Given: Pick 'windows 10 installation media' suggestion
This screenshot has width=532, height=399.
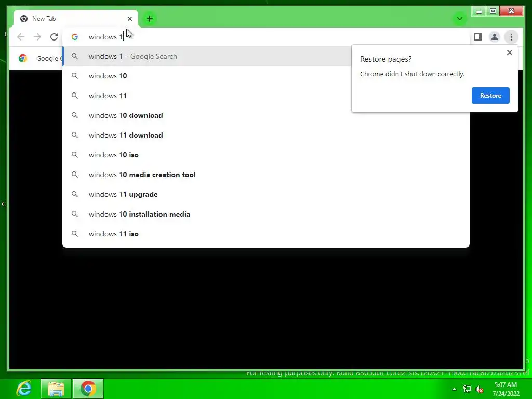Looking at the screenshot, I should coord(265,214).
